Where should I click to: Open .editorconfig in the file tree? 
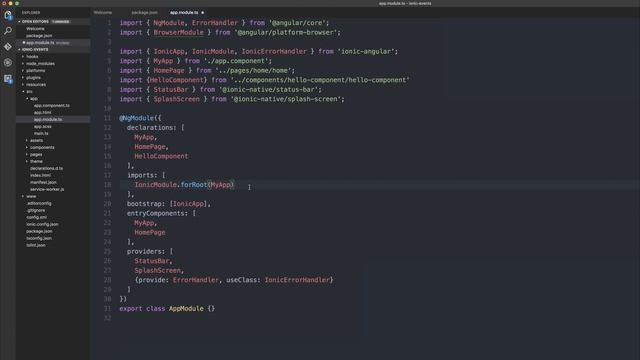point(39,203)
